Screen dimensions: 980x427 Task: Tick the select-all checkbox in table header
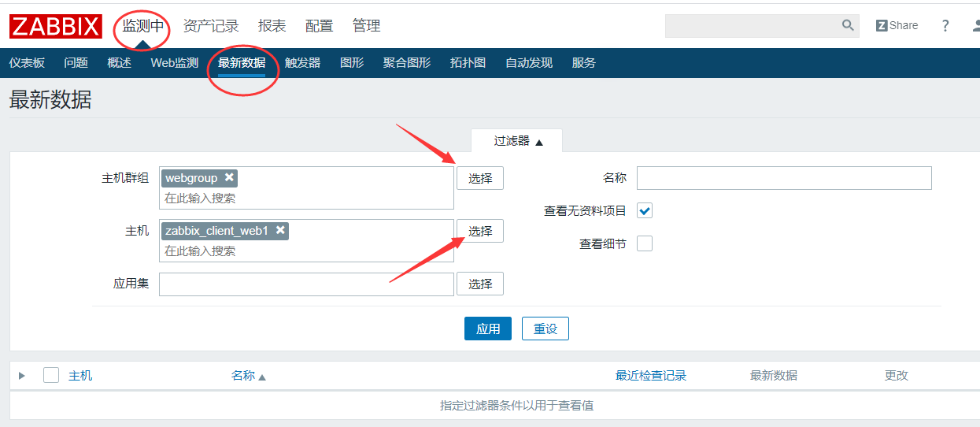[51, 375]
